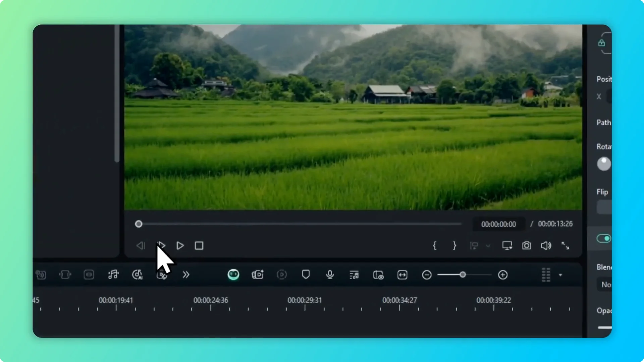Click the rotation dial knob

[x=604, y=164]
